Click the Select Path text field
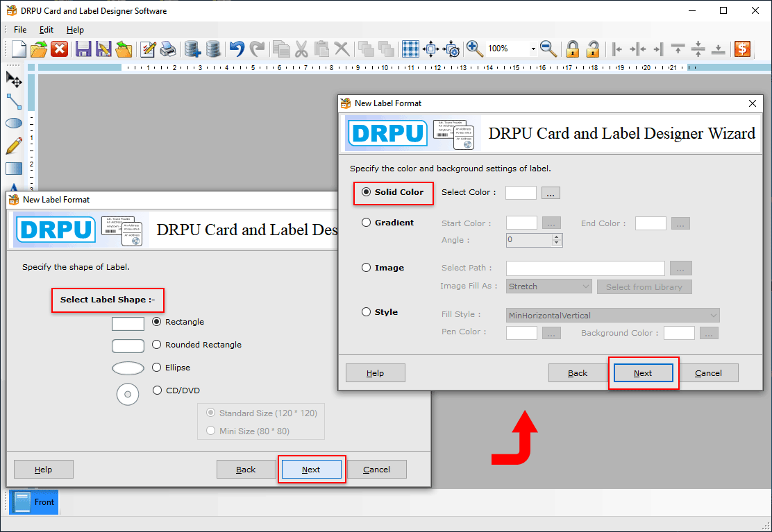This screenshot has height=532, width=772. tap(585, 268)
